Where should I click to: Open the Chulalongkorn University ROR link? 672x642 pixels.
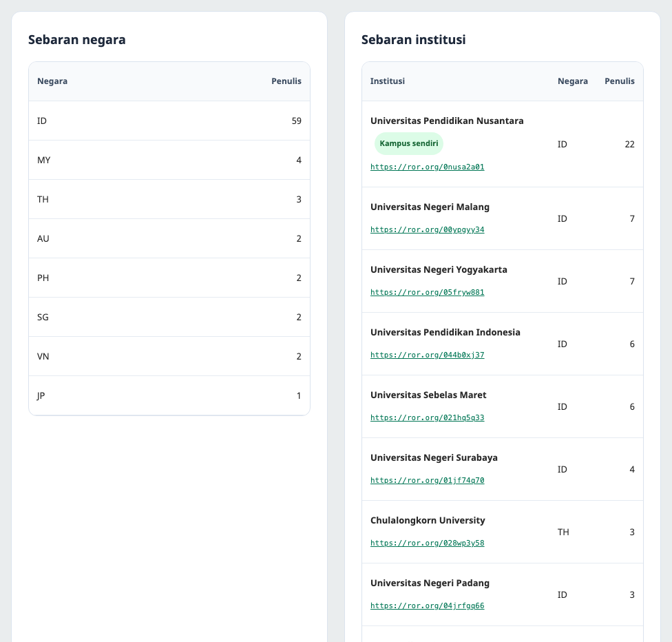pos(428,543)
